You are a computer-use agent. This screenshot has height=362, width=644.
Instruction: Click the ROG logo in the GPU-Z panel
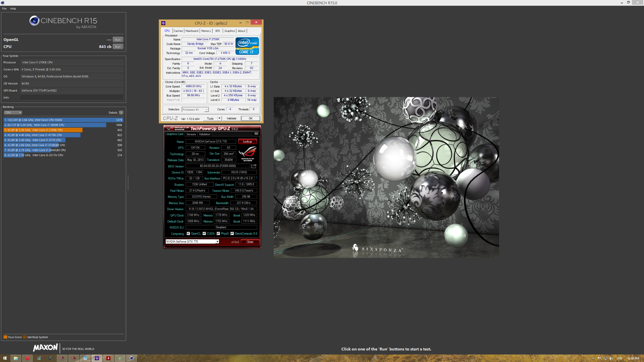248,154
